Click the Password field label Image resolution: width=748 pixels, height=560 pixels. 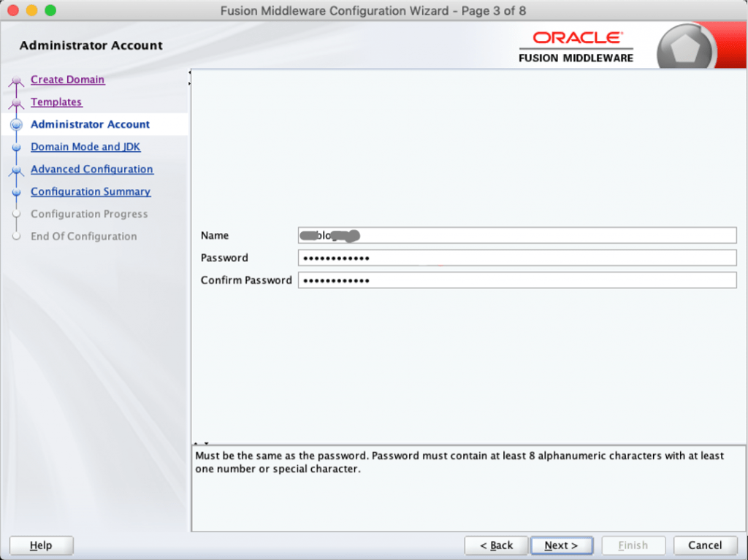pyautogui.click(x=224, y=258)
